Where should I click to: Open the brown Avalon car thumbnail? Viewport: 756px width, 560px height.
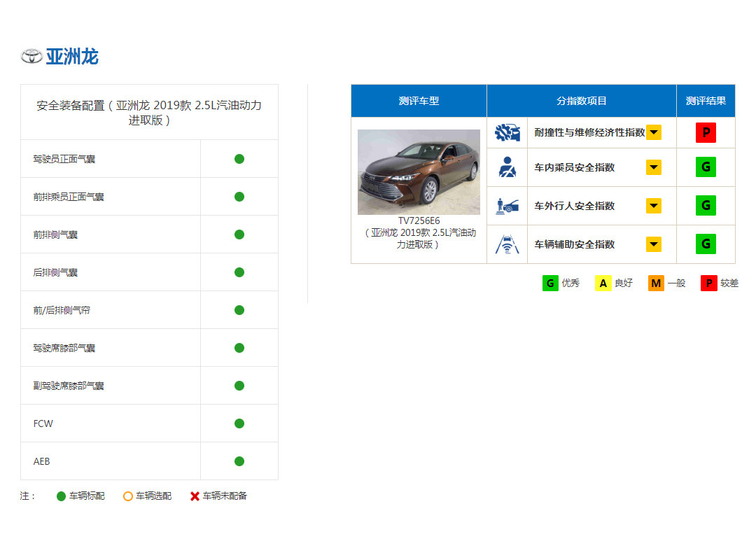pyautogui.click(x=419, y=172)
